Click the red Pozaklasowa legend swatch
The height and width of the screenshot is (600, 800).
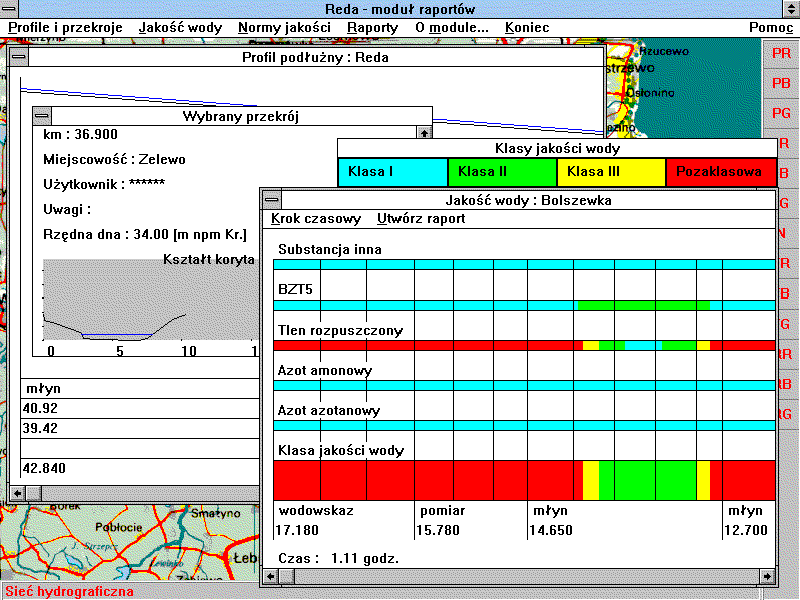tap(721, 172)
